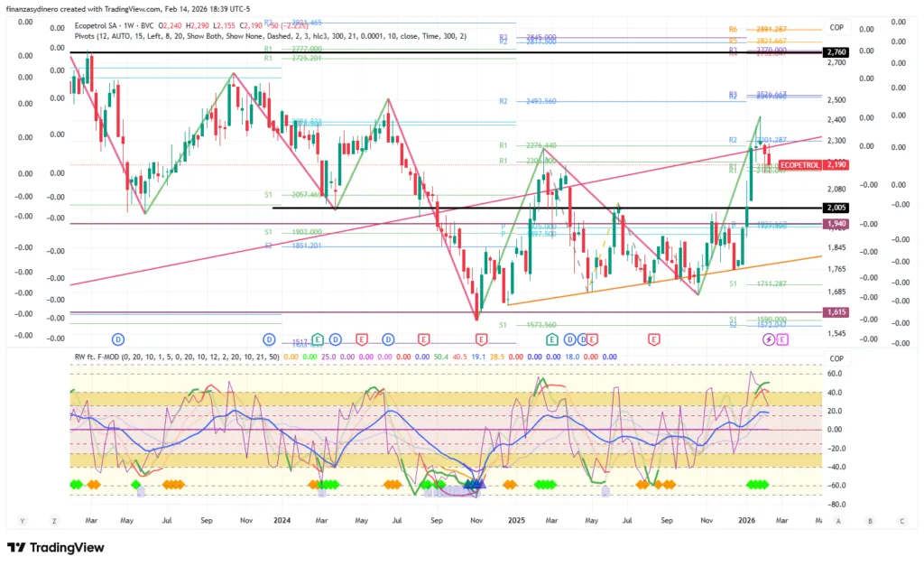Viewport: 924px width, 566px height.
Task: Click the Y button on the time axis
Action: pos(22,521)
